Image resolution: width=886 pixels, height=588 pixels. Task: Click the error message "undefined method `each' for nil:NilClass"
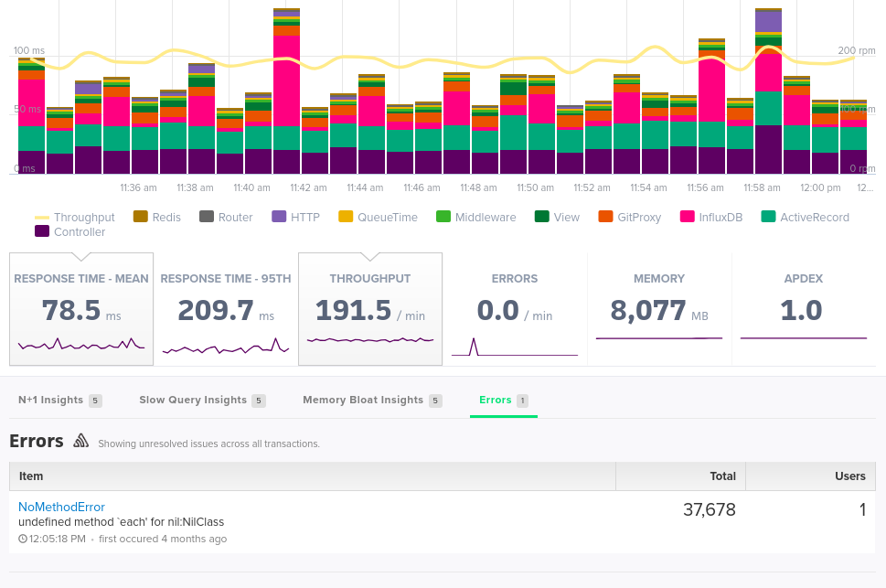(122, 522)
